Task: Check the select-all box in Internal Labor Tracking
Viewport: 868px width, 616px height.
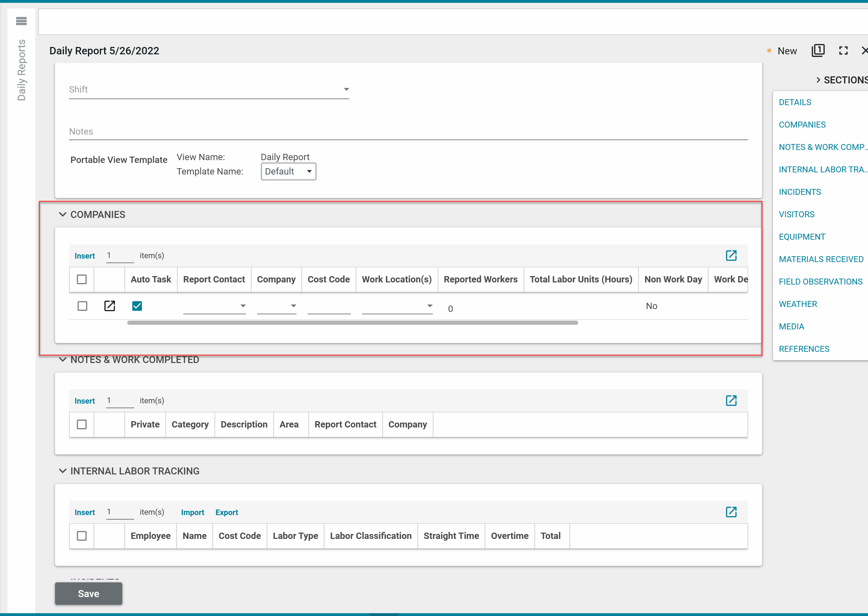Action: 82,536
